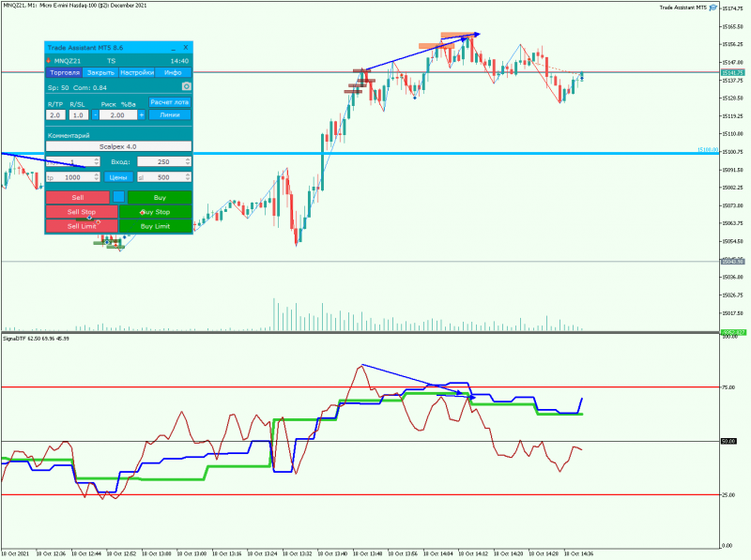Focus the R/TP ratio field

[x=55, y=114]
